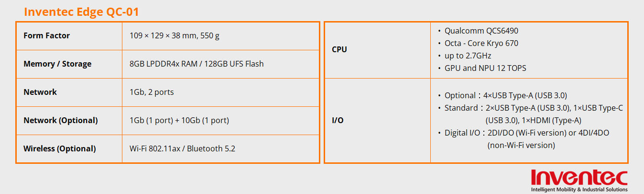Image resolution: width=644 pixels, height=194 pixels.
Task: Select the Network row label
Action: 40,92
